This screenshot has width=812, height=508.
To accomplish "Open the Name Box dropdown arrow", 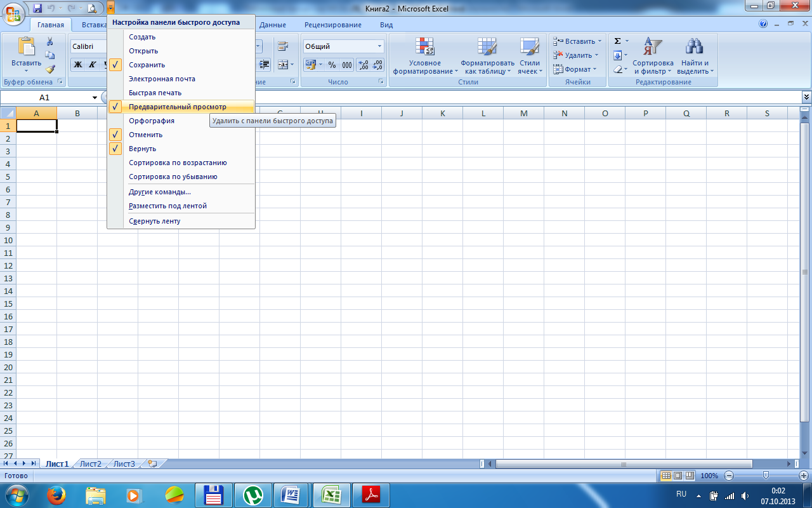I will pyautogui.click(x=95, y=98).
